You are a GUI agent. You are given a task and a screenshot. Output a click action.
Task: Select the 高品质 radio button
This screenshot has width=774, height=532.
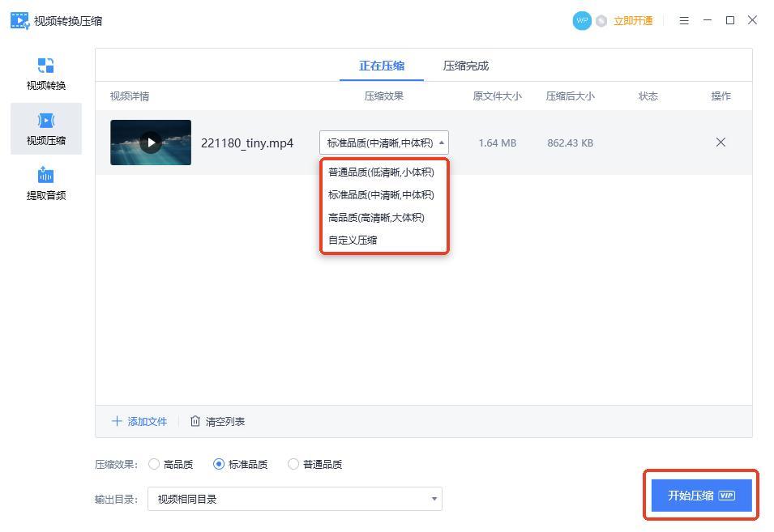pos(154,464)
